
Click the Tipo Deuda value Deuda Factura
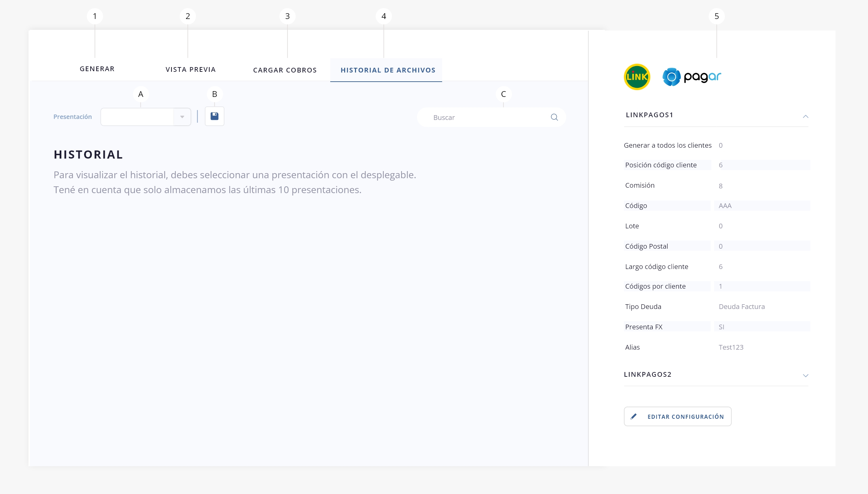click(742, 306)
